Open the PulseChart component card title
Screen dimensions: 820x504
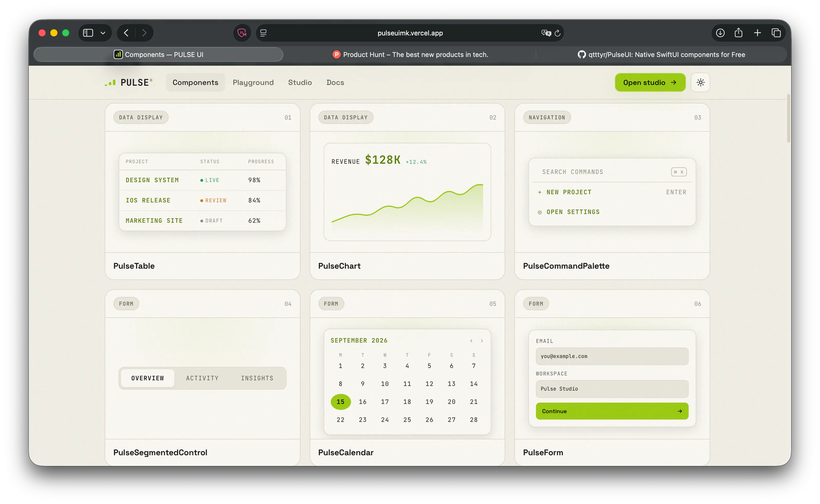[339, 266]
